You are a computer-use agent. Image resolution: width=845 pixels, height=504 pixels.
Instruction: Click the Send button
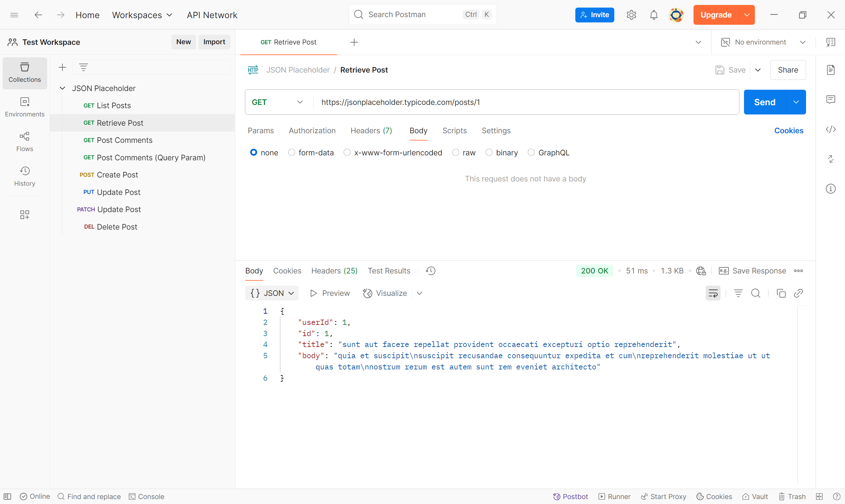(x=764, y=102)
